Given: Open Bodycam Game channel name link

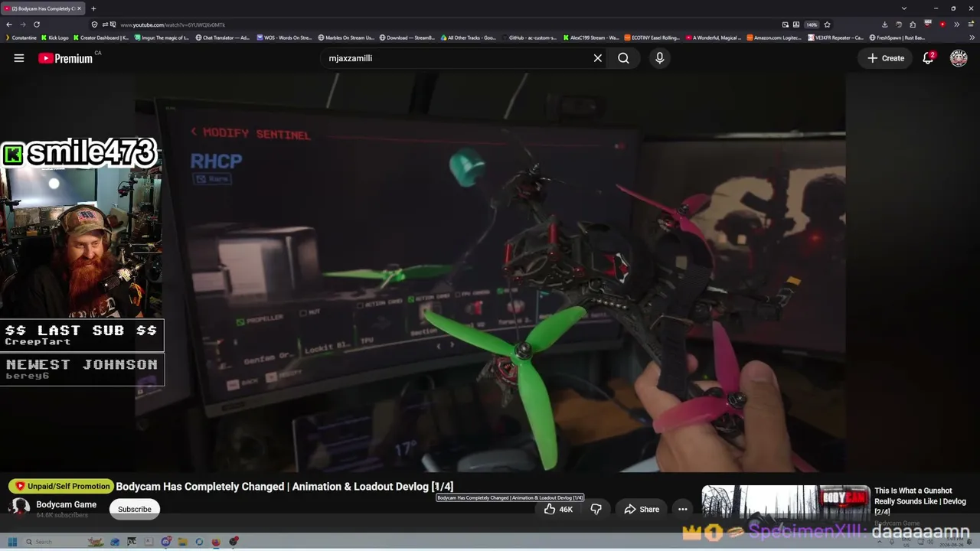Looking at the screenshot, I should pyautogui.click(x=67, y=504).
